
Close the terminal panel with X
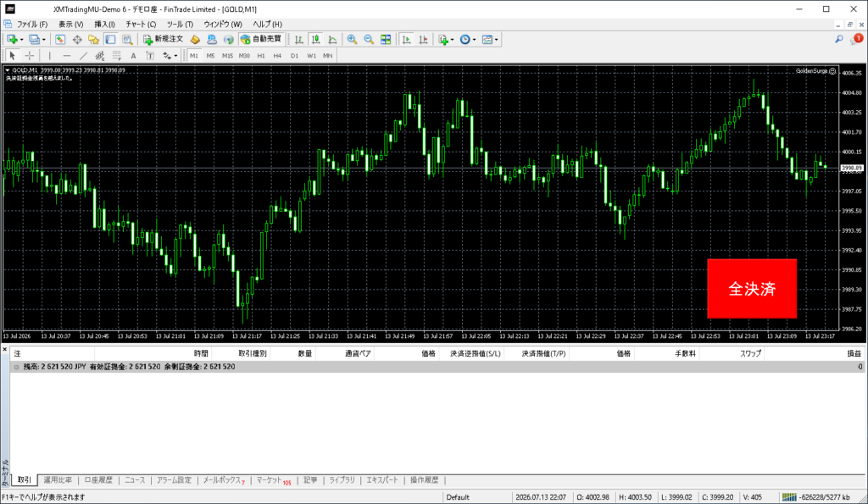tap(4, 350)
